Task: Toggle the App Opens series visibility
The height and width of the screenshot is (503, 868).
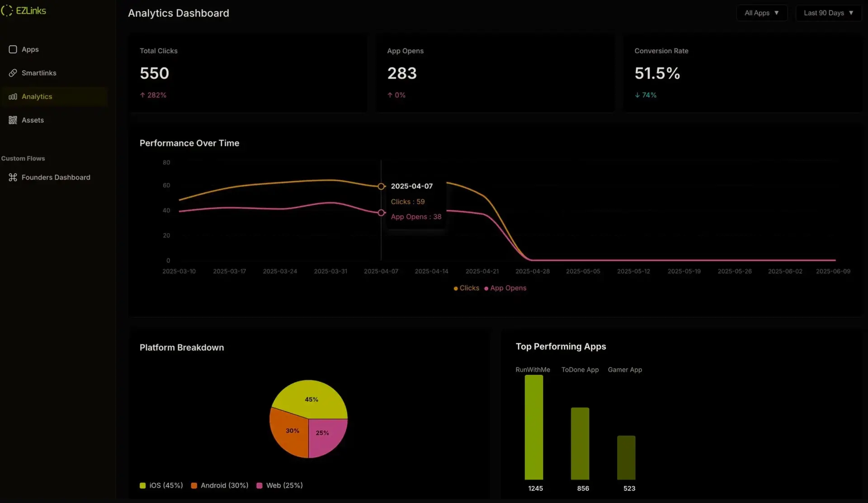Action: tap(505, 288)
